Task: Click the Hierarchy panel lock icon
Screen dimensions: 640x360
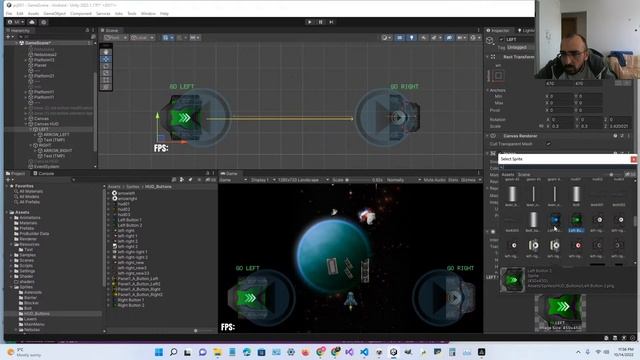Action: pos(87,31)
